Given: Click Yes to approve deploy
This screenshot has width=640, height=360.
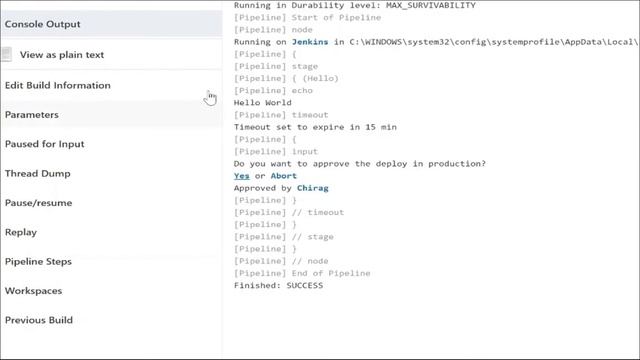Looking at the screenshot, I should point(242,176).
